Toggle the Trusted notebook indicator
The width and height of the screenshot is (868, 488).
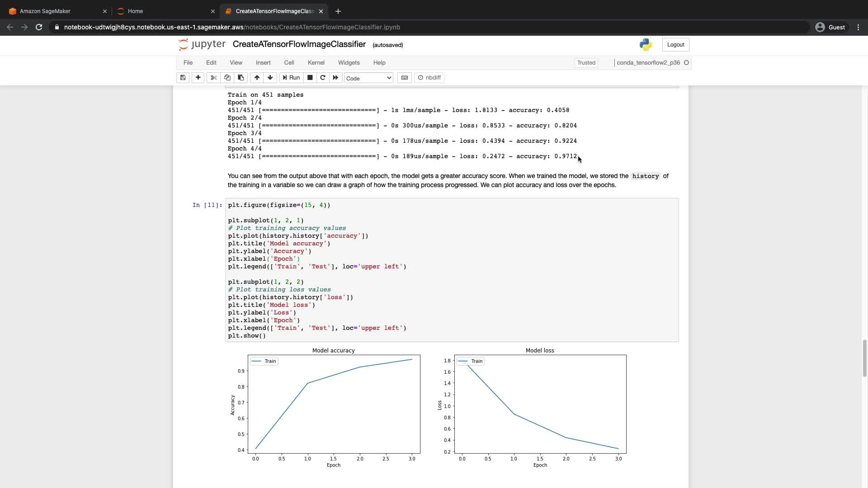(x=586, y=63)
